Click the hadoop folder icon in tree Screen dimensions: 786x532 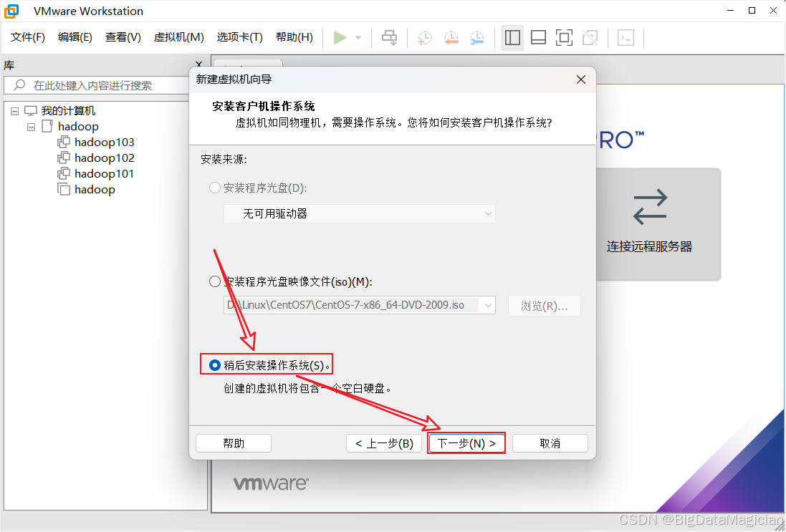pyautogui.click(x=47, y=126)
